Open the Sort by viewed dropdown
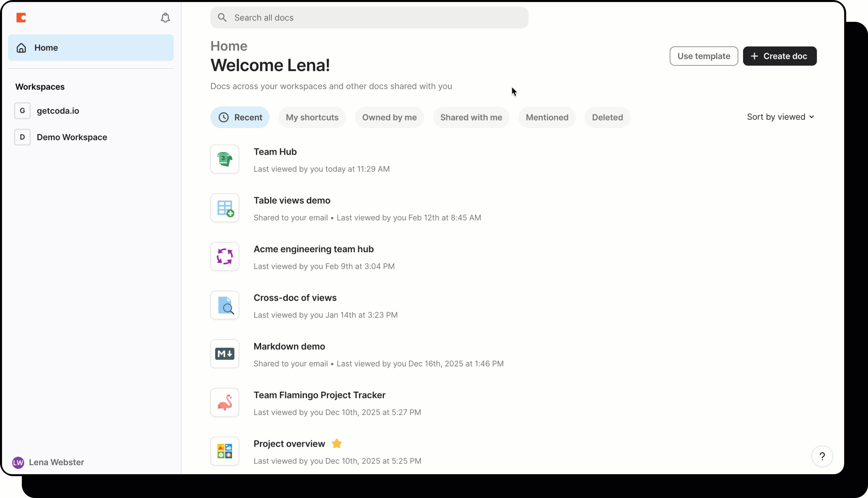This screenshot has width=868, height=498. pyautogui.click(x=780, y=117)
